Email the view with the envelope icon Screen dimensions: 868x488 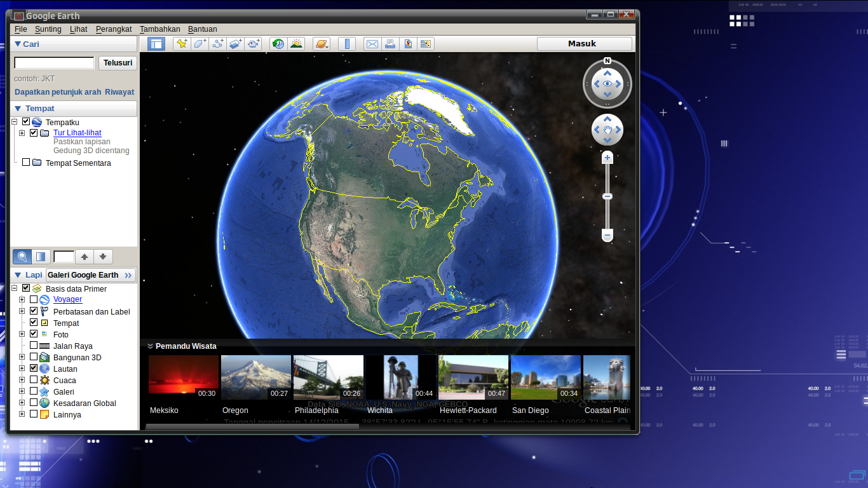(372, 44)
